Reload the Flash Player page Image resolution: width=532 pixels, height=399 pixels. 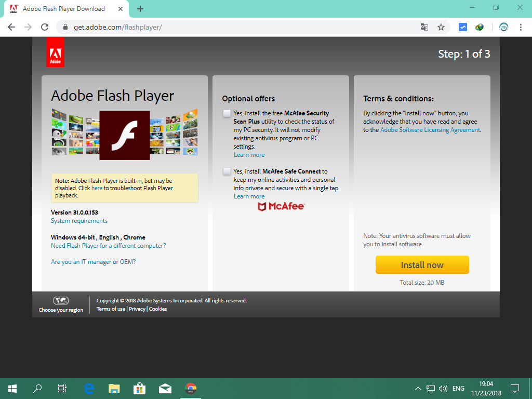(45, 27)
